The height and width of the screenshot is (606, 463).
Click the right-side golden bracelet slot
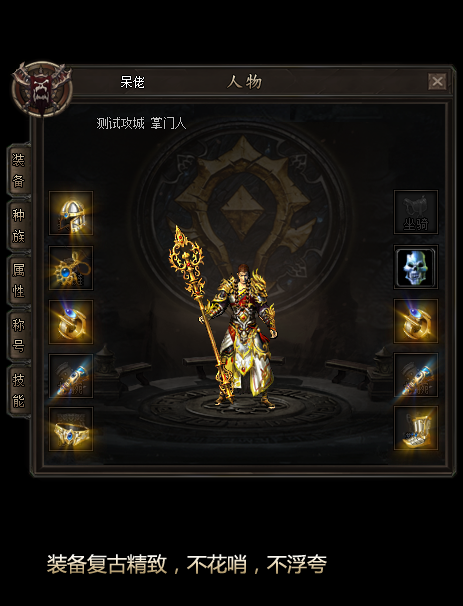tap(416, 321)
